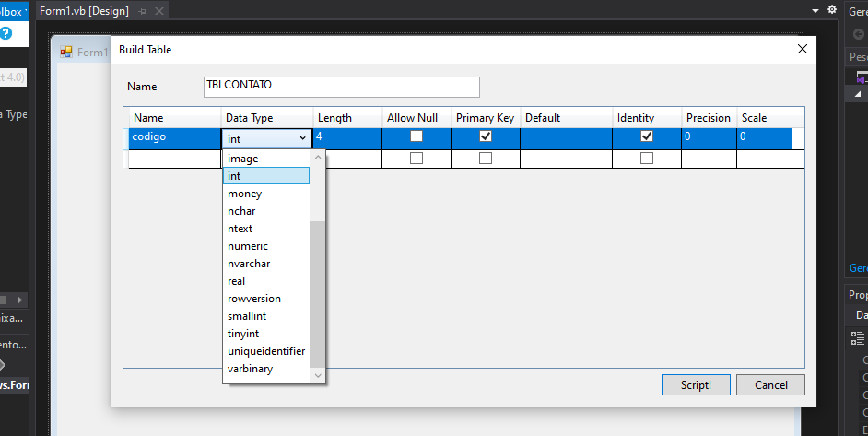This screenshot has height=436, width=868.
Task: Pick nvarchar from the data type list
Action: [265, 264]
